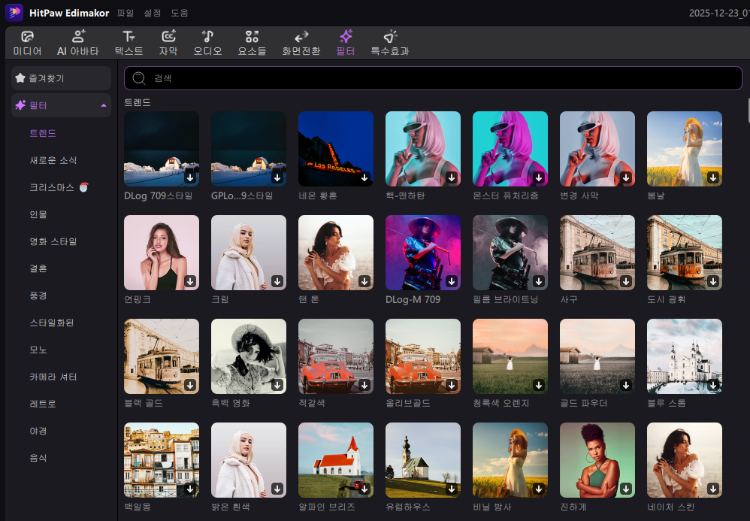
Task: Collapse the 필터 category list
Action: pos(104,105)
